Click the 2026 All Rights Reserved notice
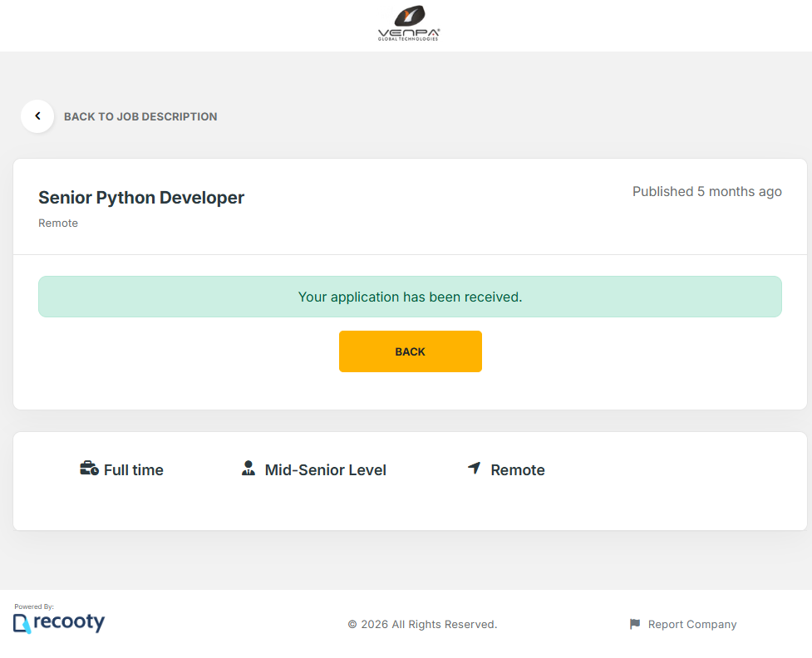 [422, 625]
